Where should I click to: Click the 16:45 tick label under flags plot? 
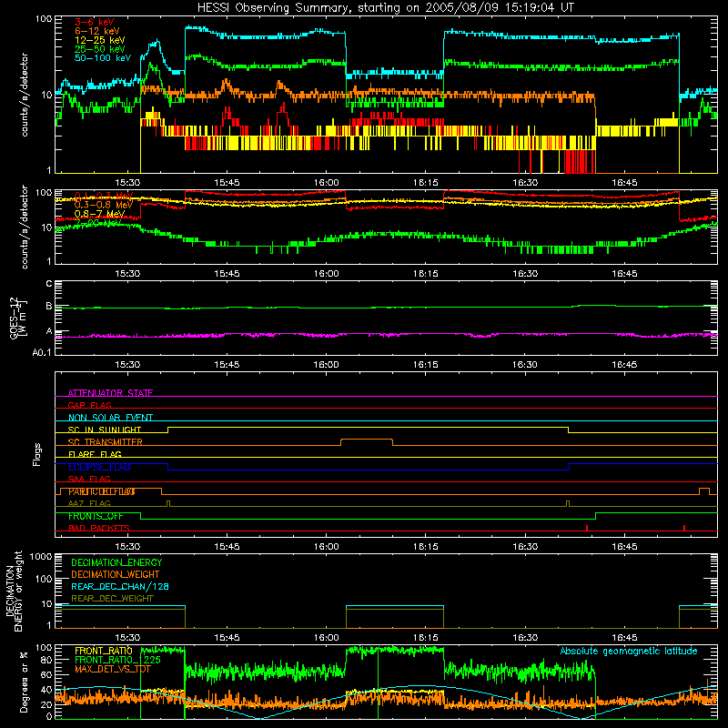624,547
